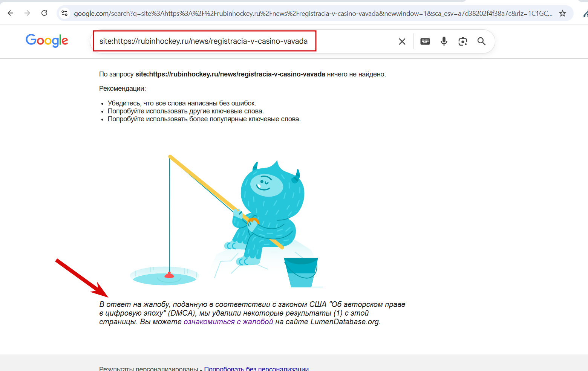588x371 pixels.
Task: Click 'Попробовать без персонализации' link
Action: (x=256, y=369)
